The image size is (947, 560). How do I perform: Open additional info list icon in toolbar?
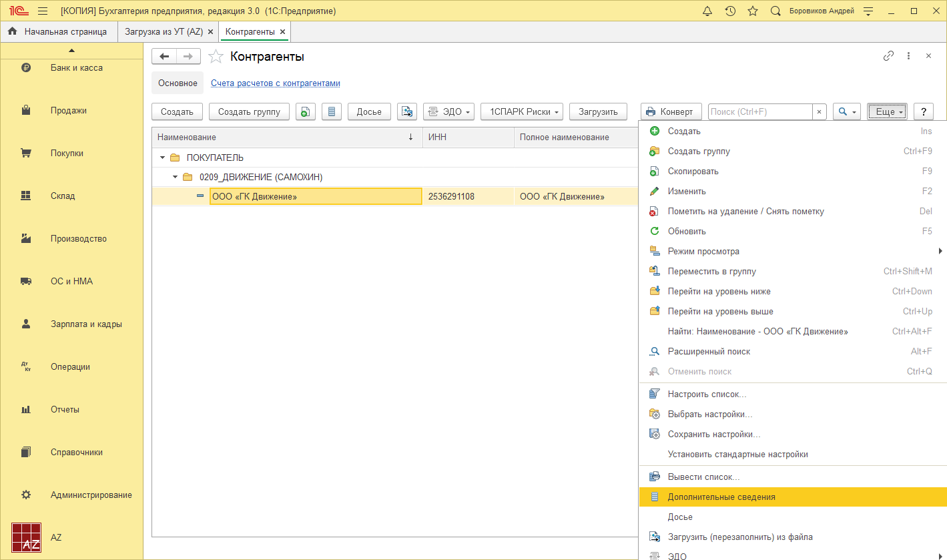332,111
